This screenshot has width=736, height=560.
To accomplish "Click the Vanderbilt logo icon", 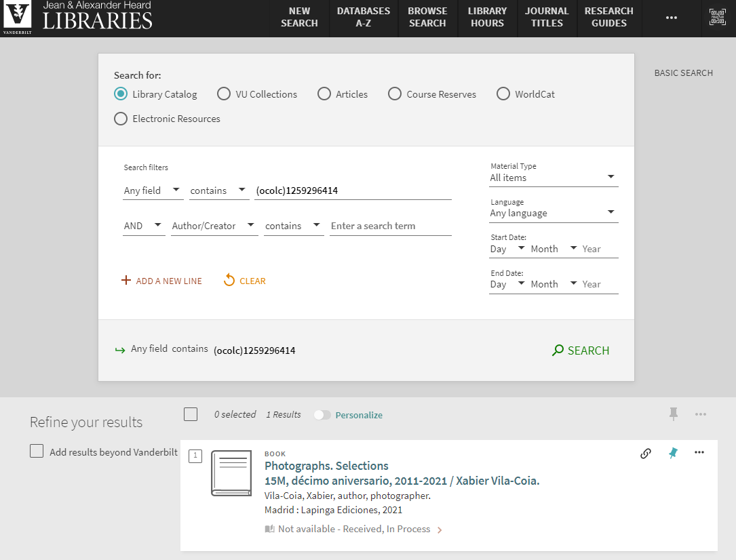I will pyautogui.click(x=18, y=18).
